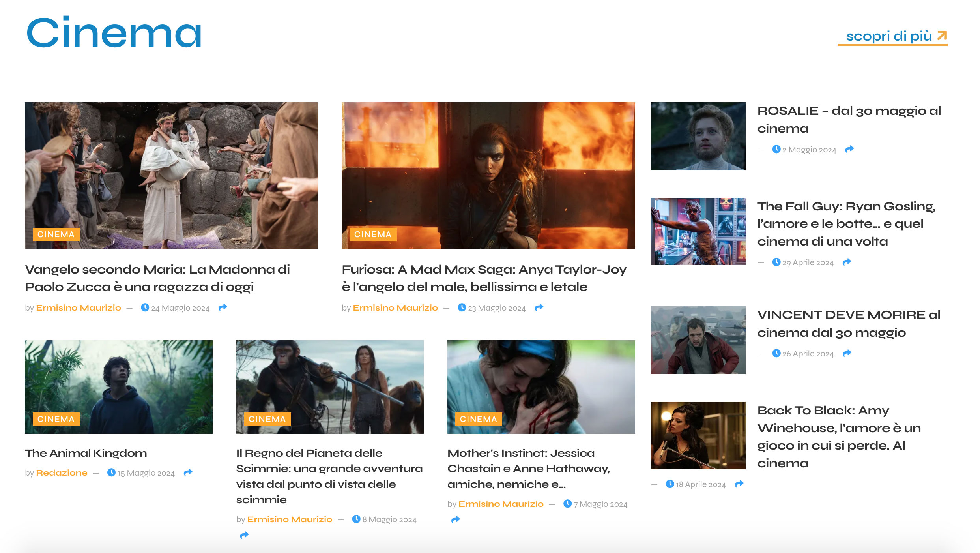Click share icon for The Fall Guy article
Viewport: 980px width, 553px height.
click(847, 262)
